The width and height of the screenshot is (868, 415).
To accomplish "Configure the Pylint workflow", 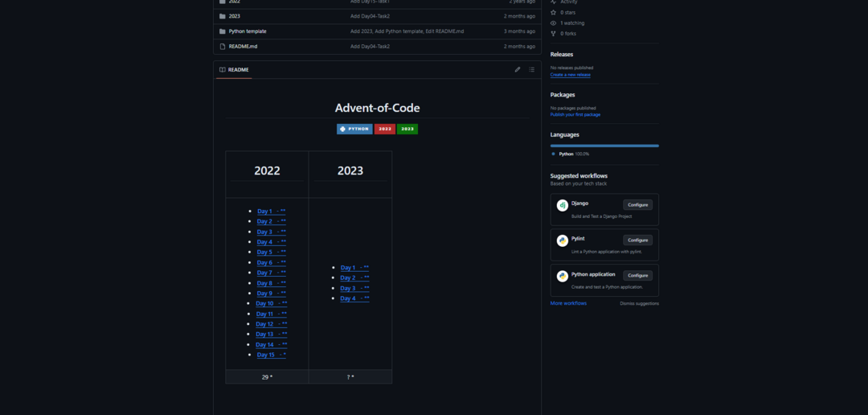I will 637,240.
